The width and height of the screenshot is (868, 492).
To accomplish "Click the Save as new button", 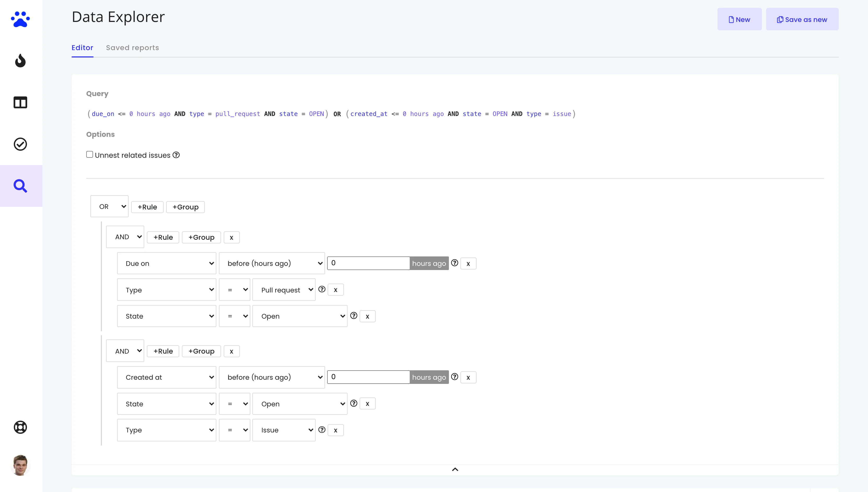I will tap(802, 19).
